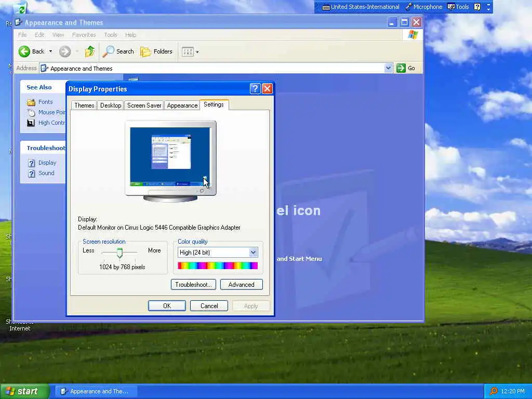Open the Tools menu in Explorer

pos(110,35)
